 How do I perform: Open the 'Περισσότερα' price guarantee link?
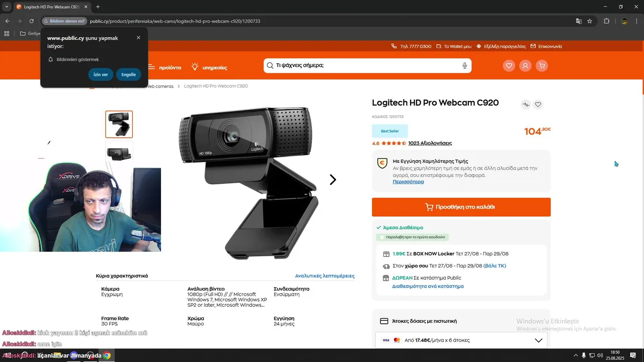[x=408, y=182]
